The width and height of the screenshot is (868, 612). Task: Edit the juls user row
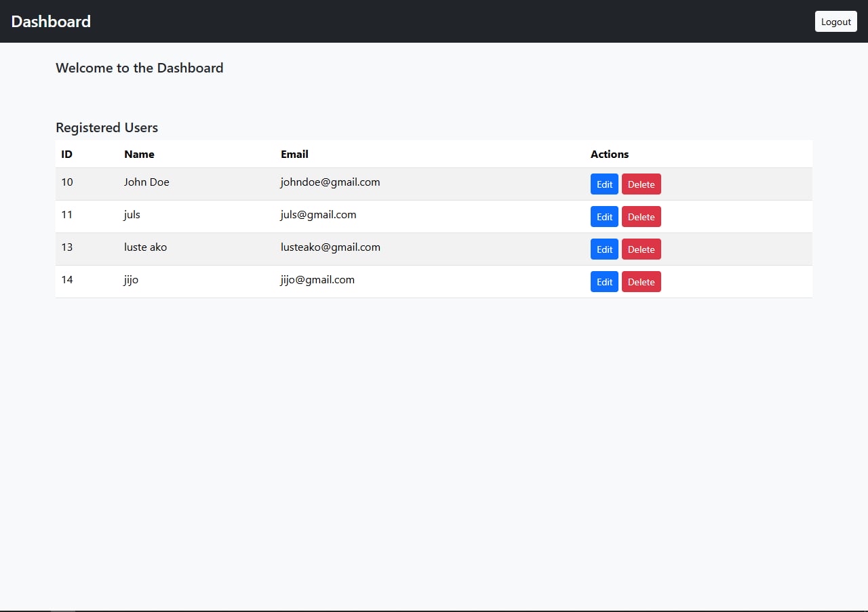point(604,217)
